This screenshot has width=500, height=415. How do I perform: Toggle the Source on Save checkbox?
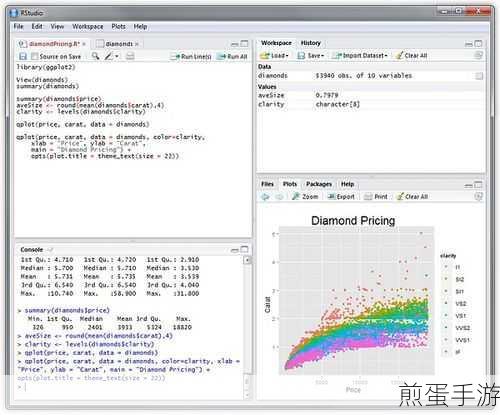[34, 56]
